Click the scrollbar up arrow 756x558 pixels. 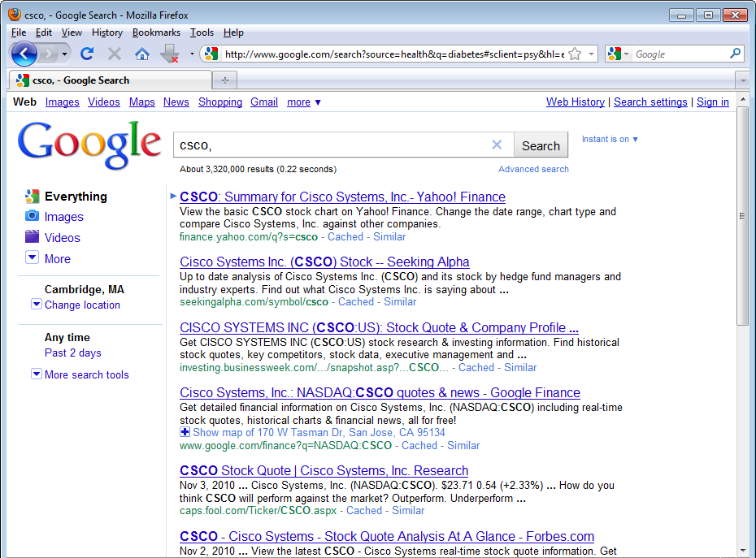pyautogui.click(x=742, y=99)
